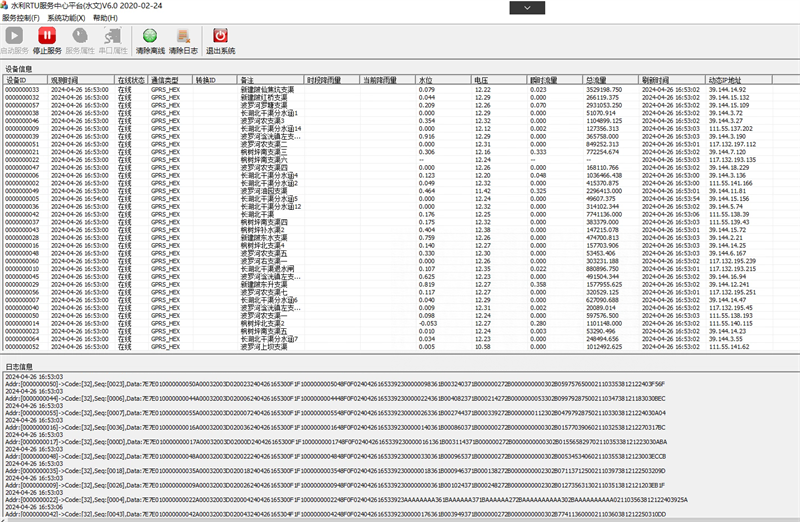Click the 通信类型 column header

pos(170,80)
